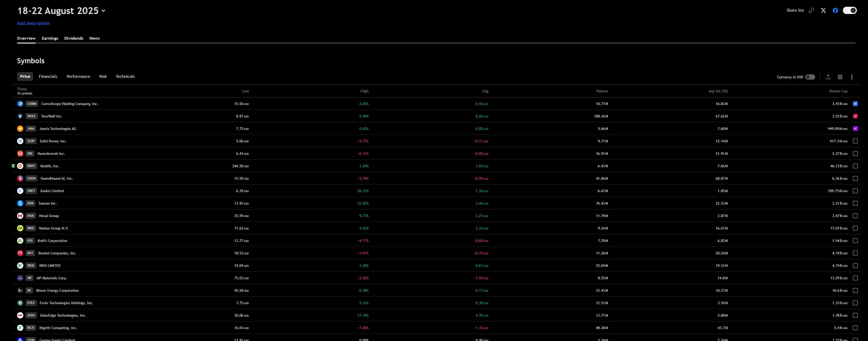Uncheck the red TeraWulf row checkbox
This screenshot has width=868, height=341.
[855, 116]
